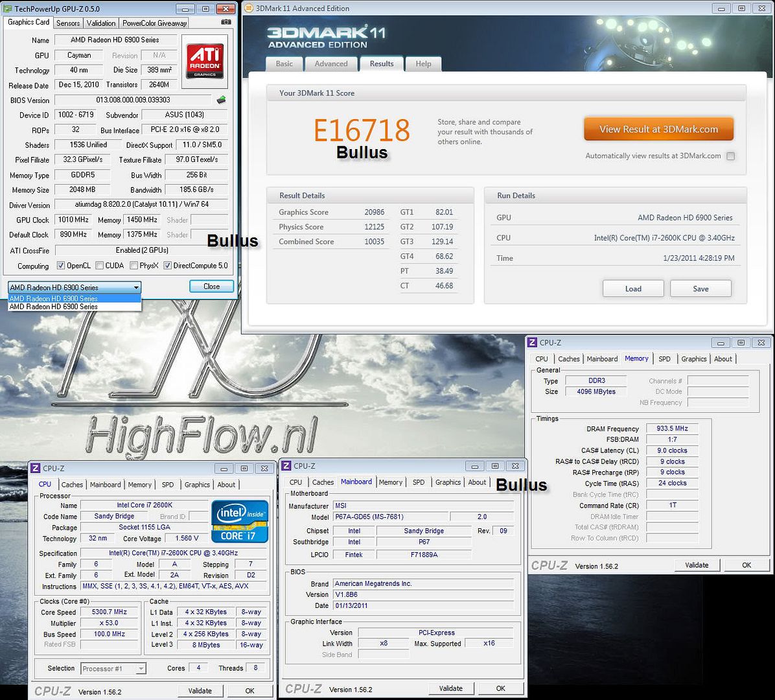Viewport: 775px width, 700px height.
Task: Open the PowerColor Giveaway tab
Action: (x=154, y=23)
